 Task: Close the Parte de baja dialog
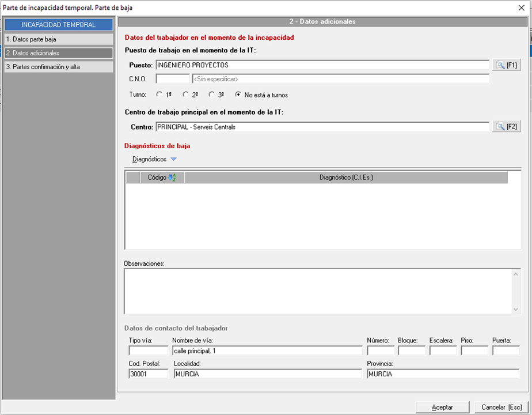(522, 7)
